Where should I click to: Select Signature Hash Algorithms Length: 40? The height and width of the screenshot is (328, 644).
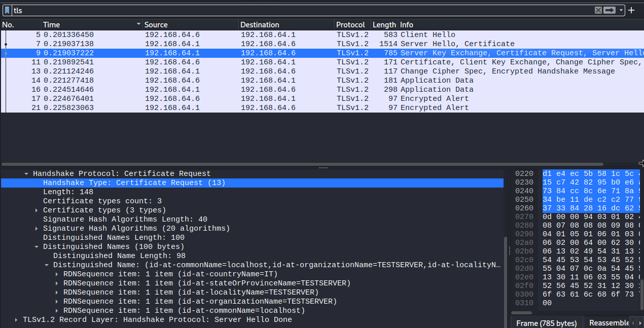pyautogui.click(x=252, y=219)
